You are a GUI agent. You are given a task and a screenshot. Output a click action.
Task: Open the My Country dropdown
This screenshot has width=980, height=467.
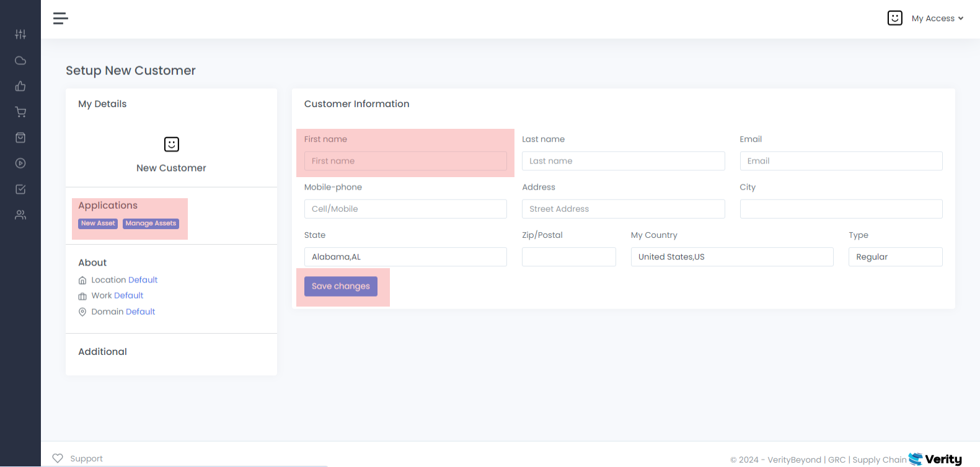pyautogui.click(x=731, y=257)
